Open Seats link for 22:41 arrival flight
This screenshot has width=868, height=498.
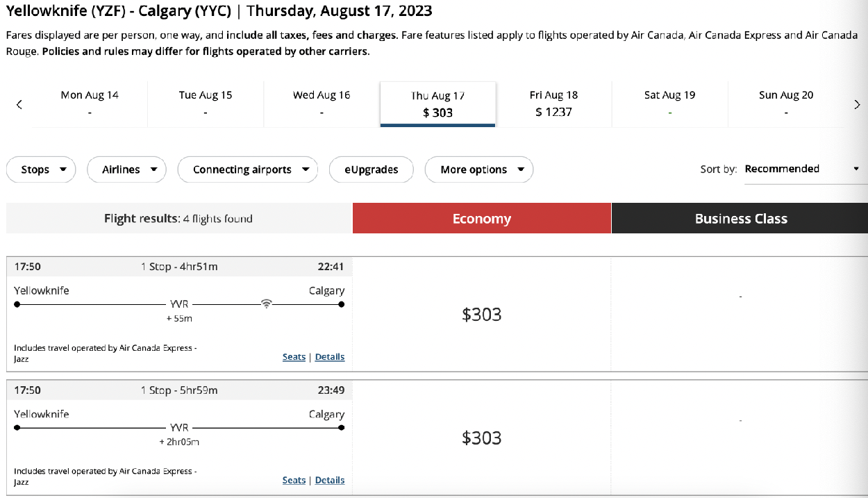(x=294, y=357)
